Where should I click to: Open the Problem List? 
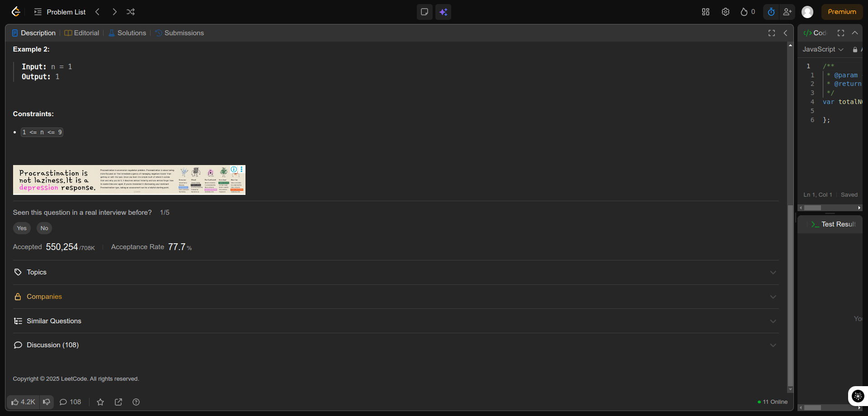tap(60, 12)
